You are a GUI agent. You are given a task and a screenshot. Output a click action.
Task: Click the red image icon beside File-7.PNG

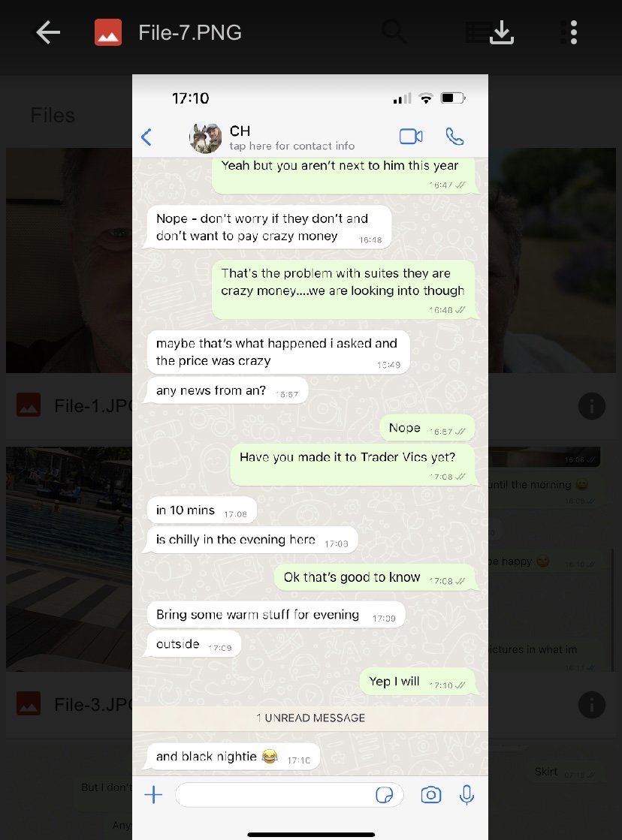[x=107, y=33]
